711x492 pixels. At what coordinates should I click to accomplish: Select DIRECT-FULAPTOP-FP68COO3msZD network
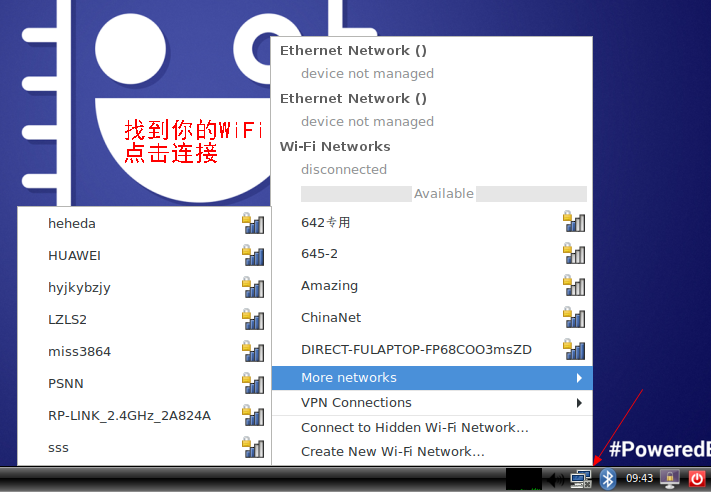[x=432, y=350]
